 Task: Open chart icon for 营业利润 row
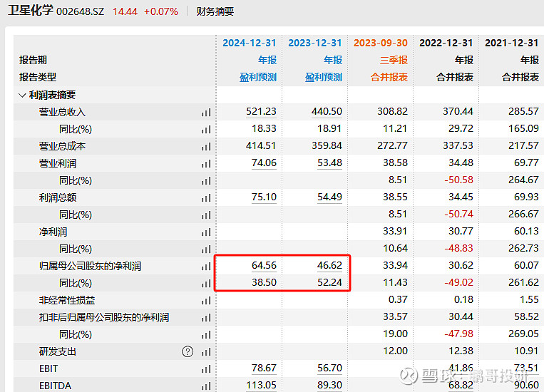coord(206,164)
